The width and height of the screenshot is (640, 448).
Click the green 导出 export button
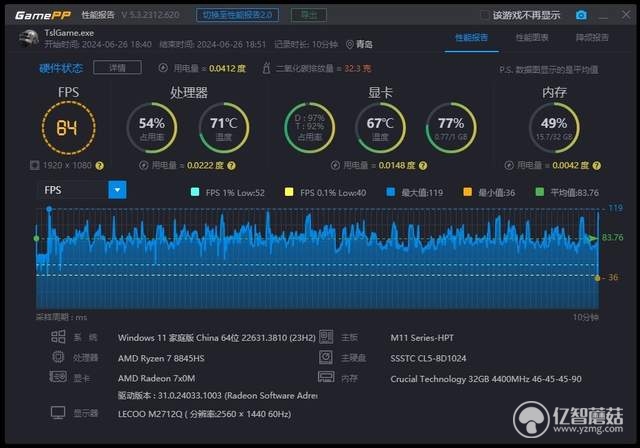point(309,15)
